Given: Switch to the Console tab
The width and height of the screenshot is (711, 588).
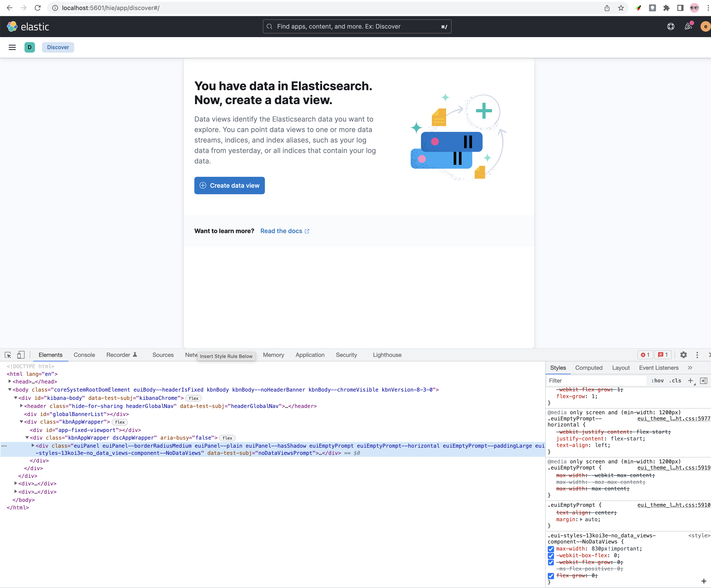Looking at the screenshot, I should 84,355.
